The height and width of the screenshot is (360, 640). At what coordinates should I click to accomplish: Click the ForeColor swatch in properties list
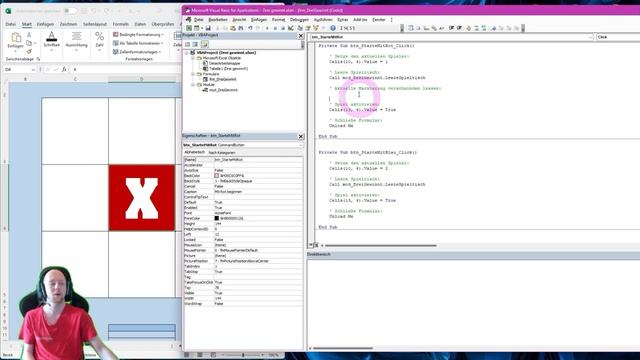pos(217,218)
